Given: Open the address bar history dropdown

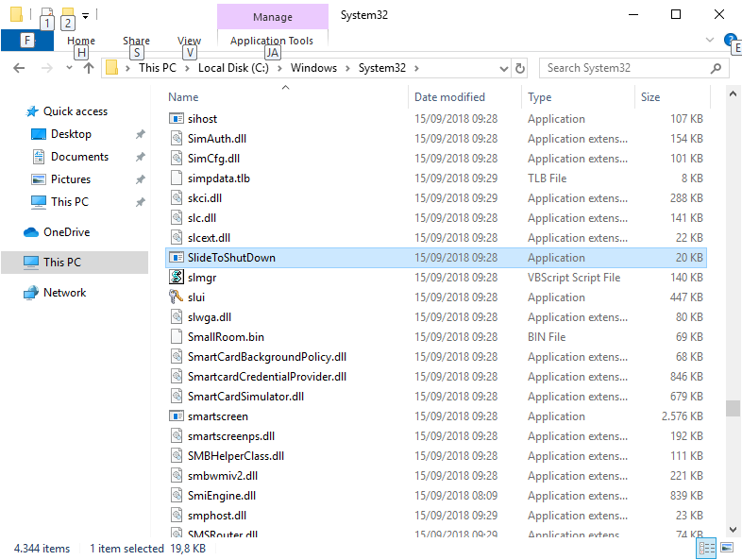Looking at the screenshot, I should [x=503, y=69].
